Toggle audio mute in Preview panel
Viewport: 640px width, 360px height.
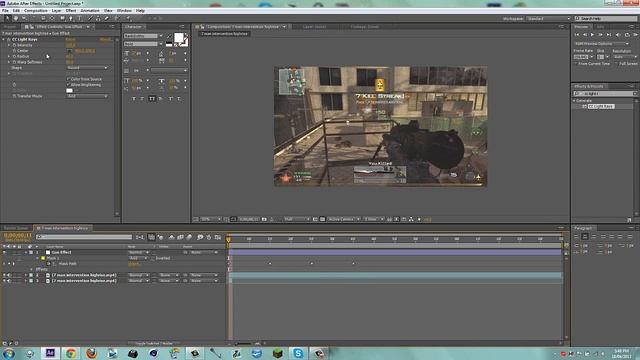pyautogui.click(x=618, y=35)
